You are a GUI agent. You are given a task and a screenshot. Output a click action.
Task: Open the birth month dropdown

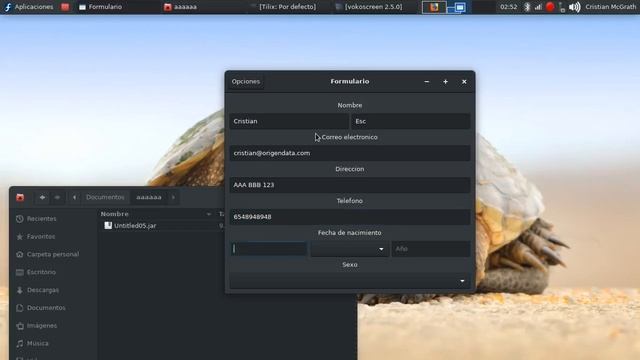pyautogui.click(x=349, y=249)
